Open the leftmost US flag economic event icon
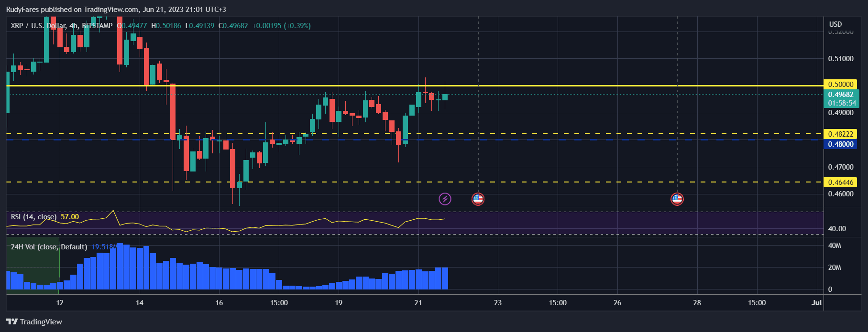Viewport: 868px width, 332px height. 478,199
